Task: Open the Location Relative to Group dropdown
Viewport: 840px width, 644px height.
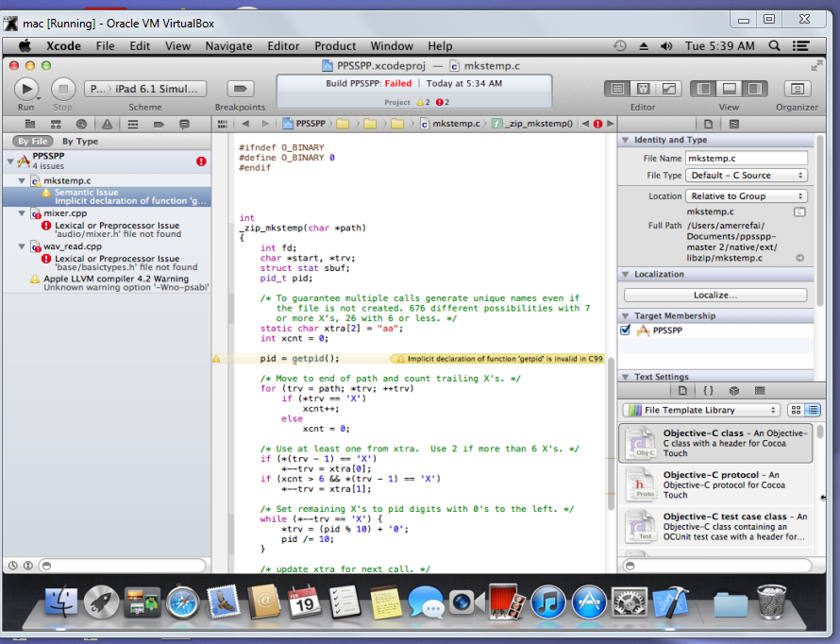Action: pyautogui.click(x=747, y=196)
